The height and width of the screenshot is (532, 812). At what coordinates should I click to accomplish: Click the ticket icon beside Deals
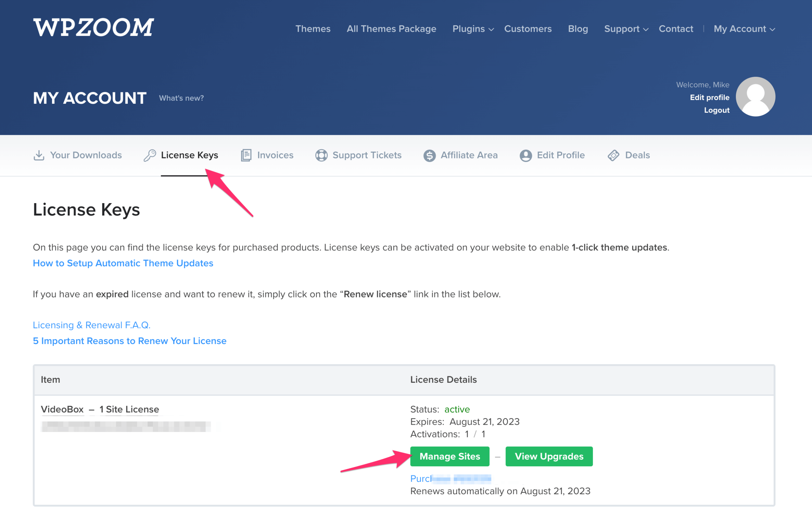[613, 155]
